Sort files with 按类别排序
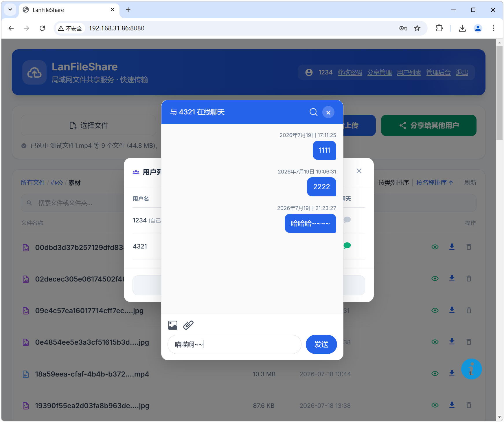 394,183
